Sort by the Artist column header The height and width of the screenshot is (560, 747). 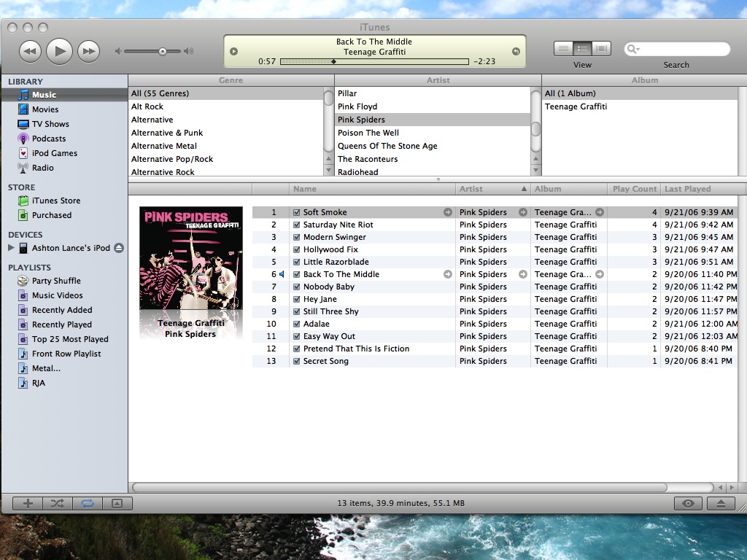click(x=493, y=189)
